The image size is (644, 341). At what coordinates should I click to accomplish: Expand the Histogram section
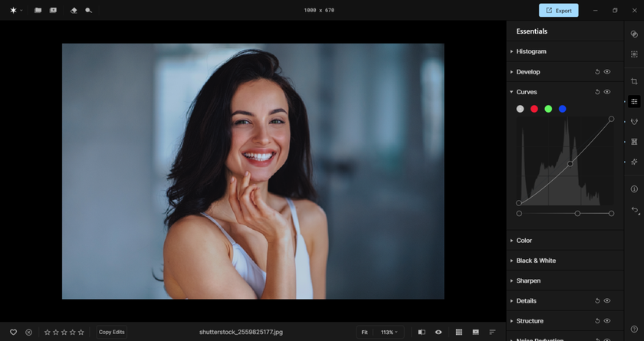(531, 51)
